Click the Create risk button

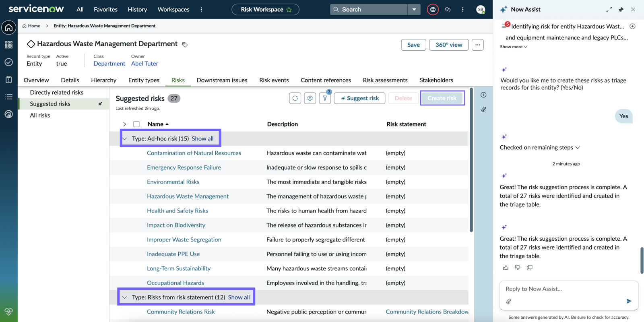pos(442,98)
